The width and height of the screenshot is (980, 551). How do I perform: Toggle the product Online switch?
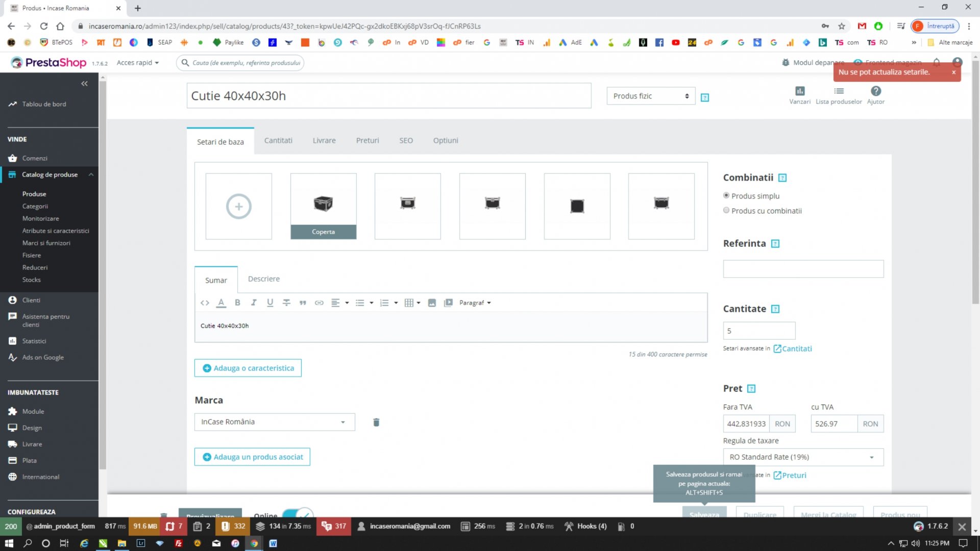[x=298, y=513]
